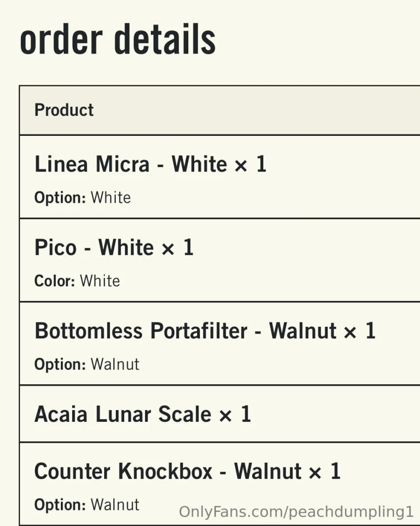The image size is (420, 526).
Task: Click the "order details" page heading
Action: coord(117,40)
